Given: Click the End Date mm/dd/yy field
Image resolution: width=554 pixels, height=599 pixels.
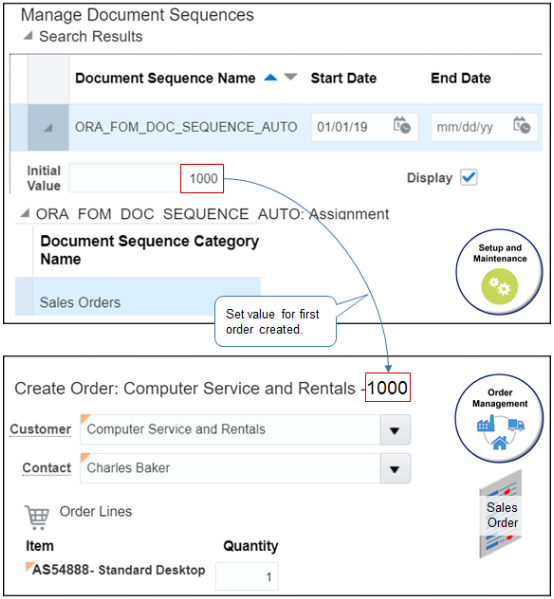Looking at the screenshot, I should pyautogui.click(x=484, y=127).
